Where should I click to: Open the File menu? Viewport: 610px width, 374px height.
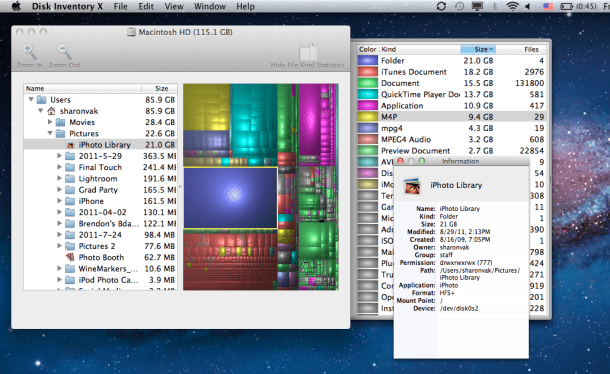pyautogui.click(x=120, y=6)
